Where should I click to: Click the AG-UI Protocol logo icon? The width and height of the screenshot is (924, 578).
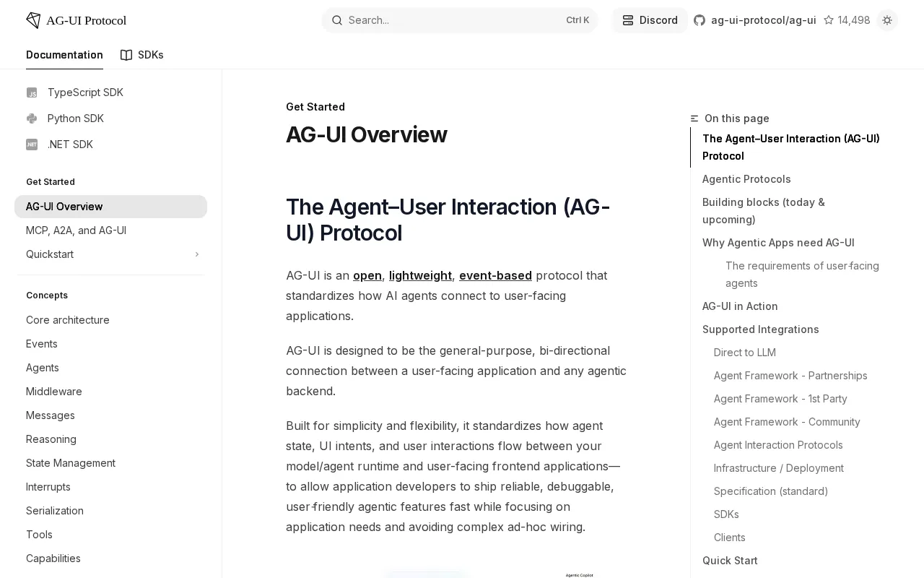pos(33,20)
